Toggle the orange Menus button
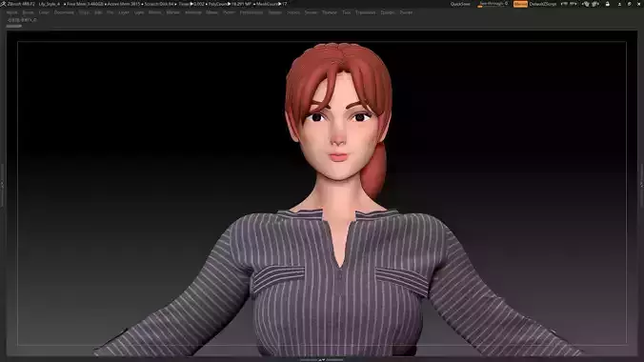The width and height of the screenshot is (644, 362). [520, 4]
